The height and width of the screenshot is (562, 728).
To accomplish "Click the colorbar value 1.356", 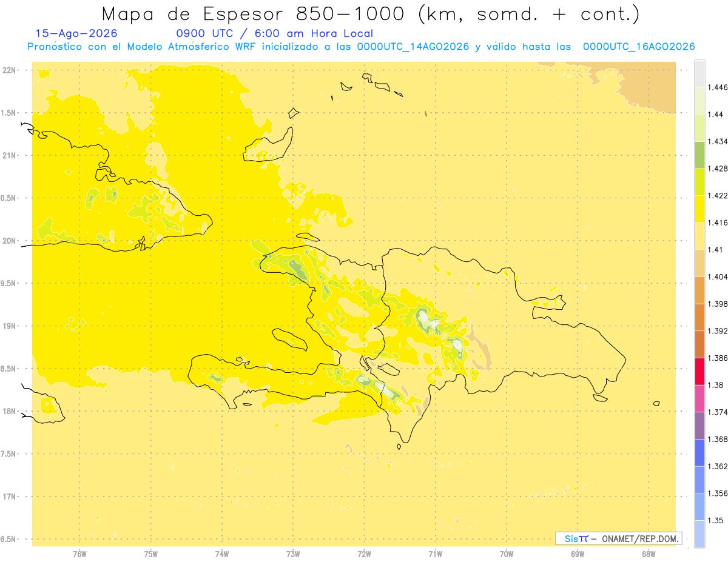I will point(718,493).
